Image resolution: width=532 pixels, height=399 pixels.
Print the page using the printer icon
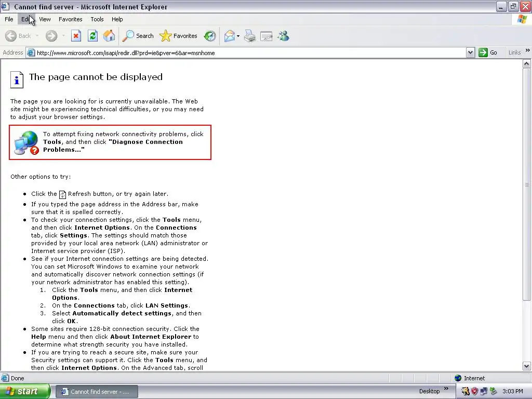(x=250, y=36)
